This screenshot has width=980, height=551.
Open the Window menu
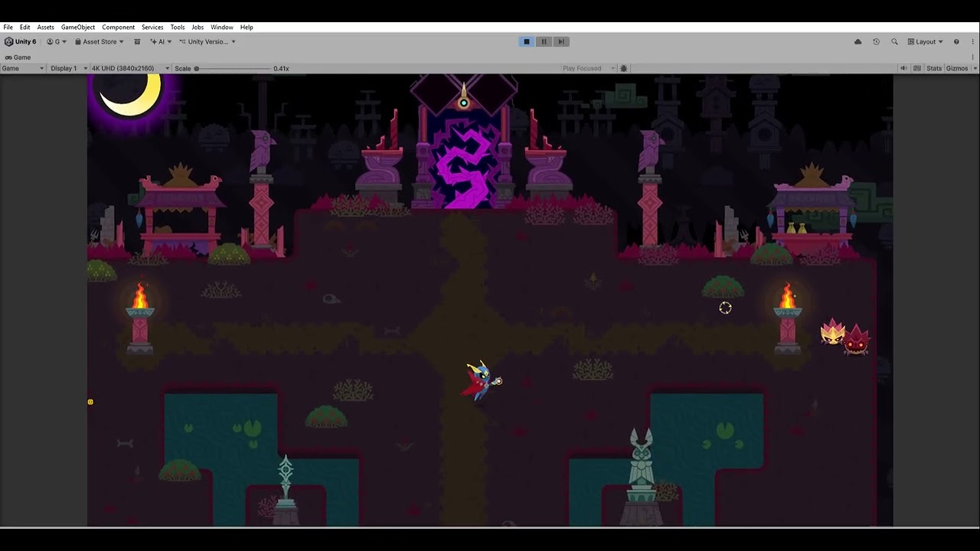tap(222, 27)
